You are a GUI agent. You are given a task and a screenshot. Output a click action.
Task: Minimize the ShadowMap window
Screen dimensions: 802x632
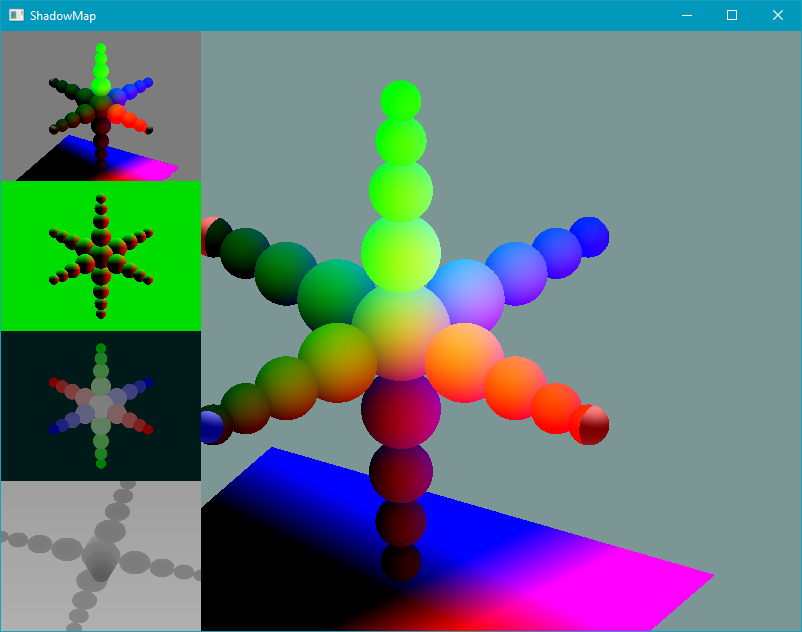[x=686, y=16]
